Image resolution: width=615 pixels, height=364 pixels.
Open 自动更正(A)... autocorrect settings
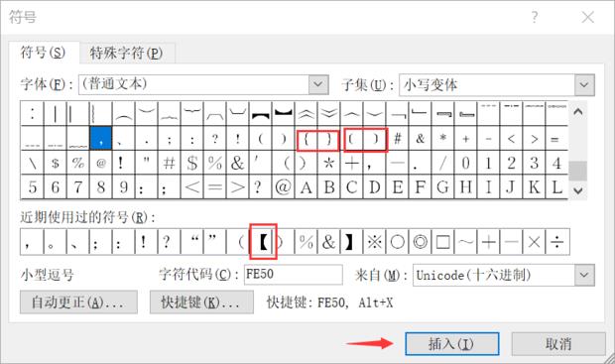coord(78,303)
